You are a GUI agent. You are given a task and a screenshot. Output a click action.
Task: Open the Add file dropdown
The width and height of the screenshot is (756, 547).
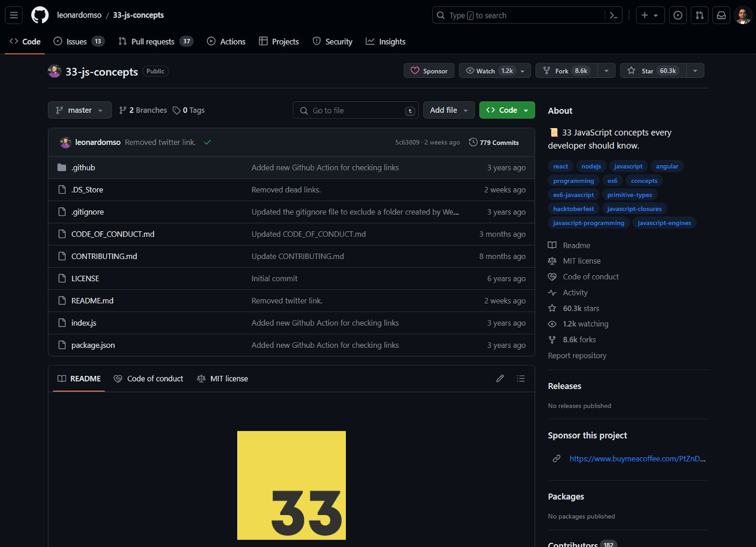448,110
